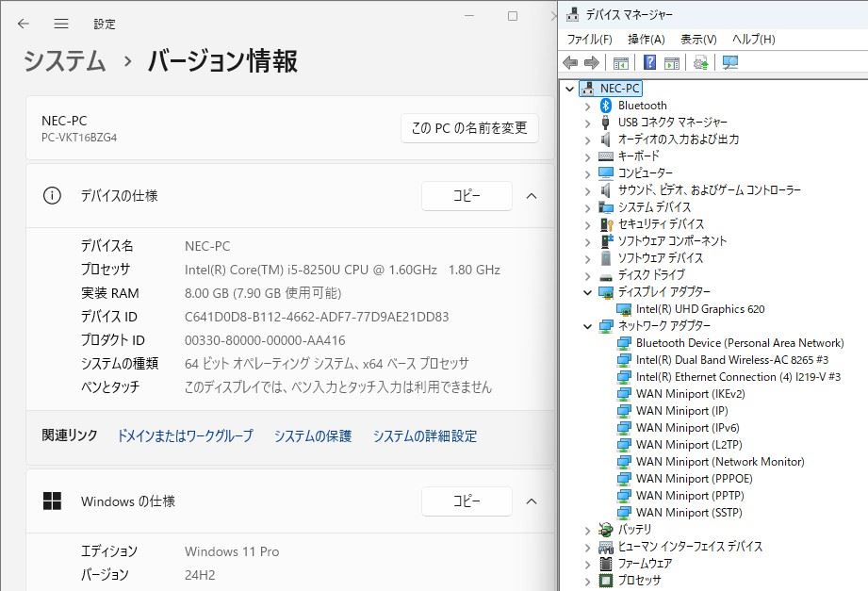
Task: Select the コンピューター monitor icon
Action: 606,173
